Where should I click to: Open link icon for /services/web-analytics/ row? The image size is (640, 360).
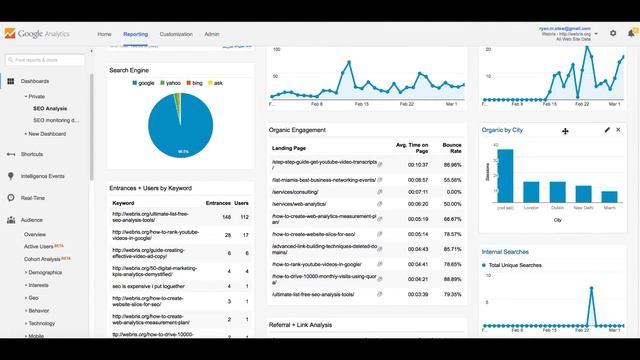pyautogui.click(x=380, y=204)
